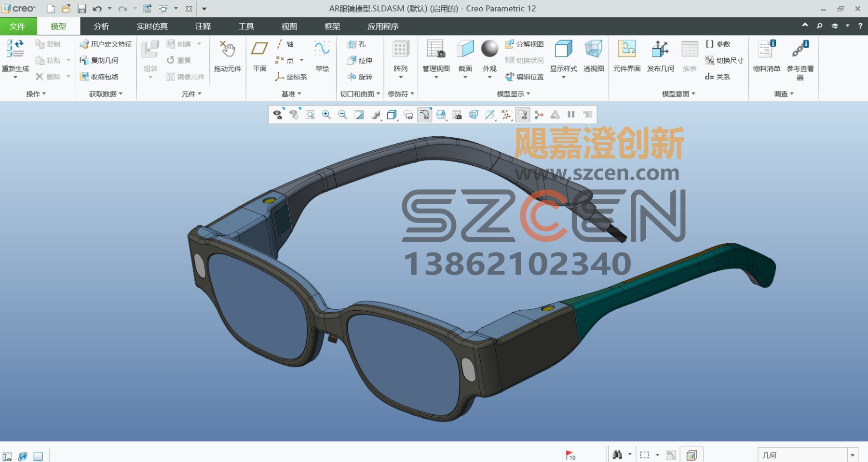Screen dimensions: 868x462
Task: Click the binoculars search icon in status bar
Action: click(x=617, y=454)
